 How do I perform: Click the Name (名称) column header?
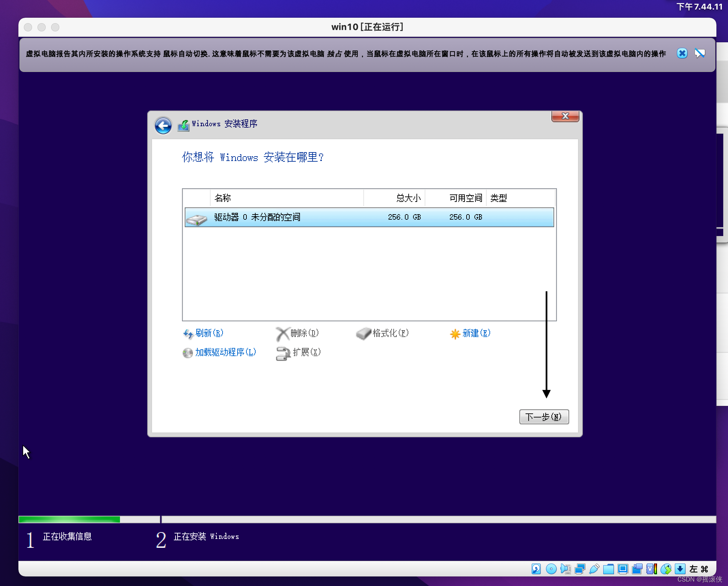coord(287,198)
